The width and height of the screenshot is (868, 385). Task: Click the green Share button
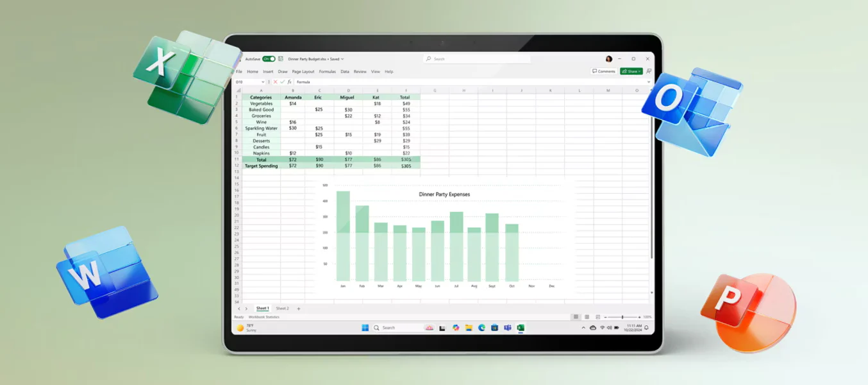coord(631,71)
